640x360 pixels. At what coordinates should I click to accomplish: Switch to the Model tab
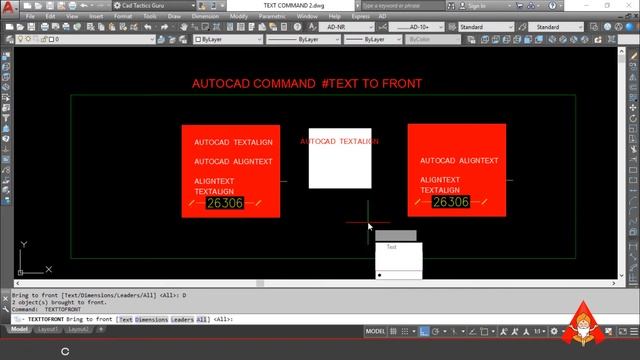(x=19, y=329)
